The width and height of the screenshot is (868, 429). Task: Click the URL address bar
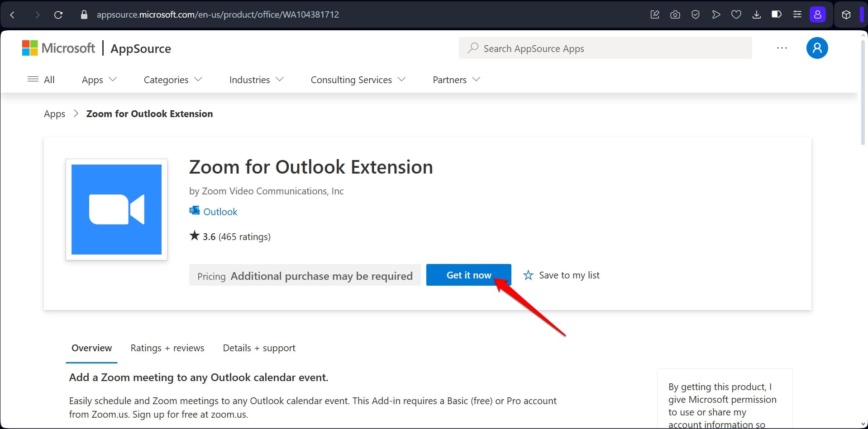(218, 14)
